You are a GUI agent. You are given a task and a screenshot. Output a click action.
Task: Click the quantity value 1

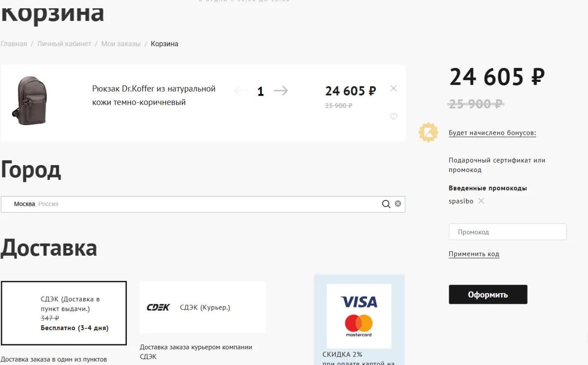click(x=261, y=91)
